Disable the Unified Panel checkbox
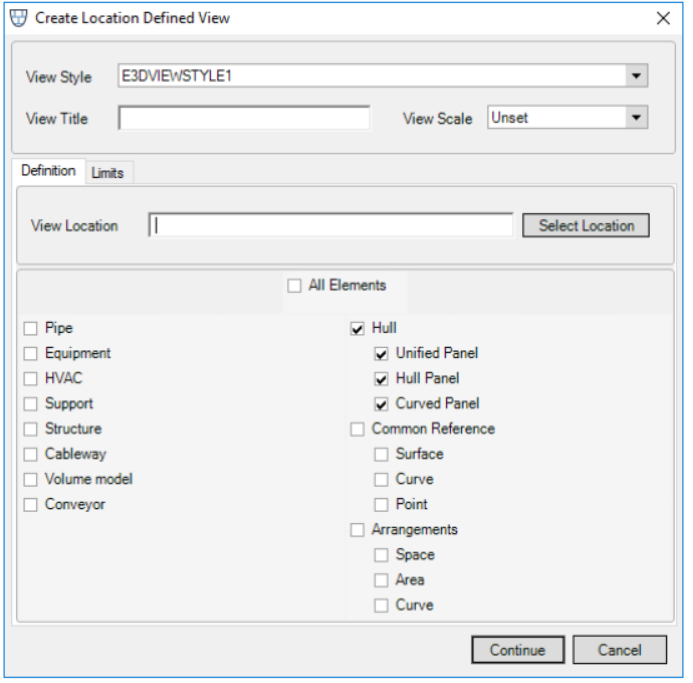Screen dimensions: 693x683 click(381, 353)
